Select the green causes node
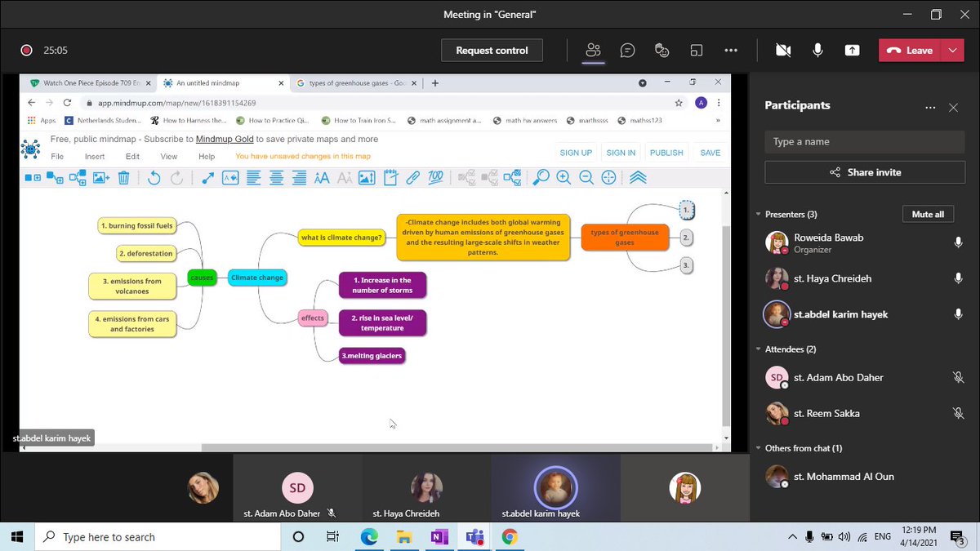Viewport: 980px width, 551px height. point(202,278)
